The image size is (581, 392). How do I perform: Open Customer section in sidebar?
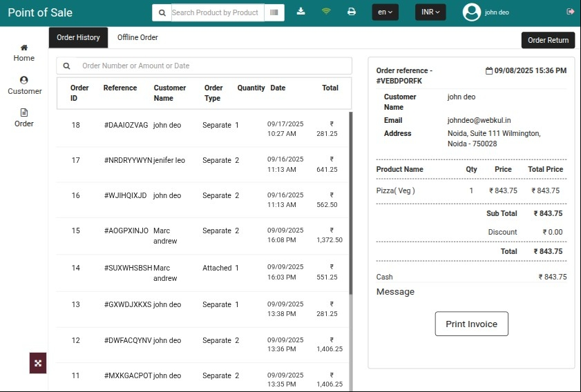point(24,86)
